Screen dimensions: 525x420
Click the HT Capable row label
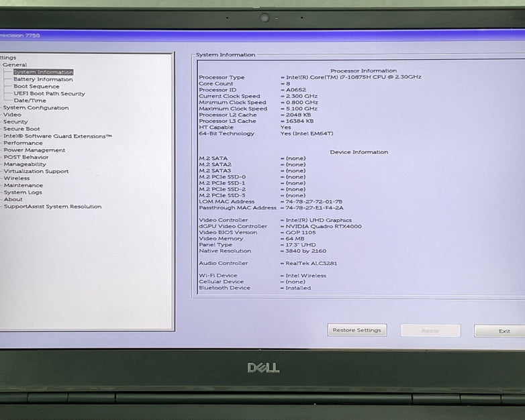click(x=216, y=127)
